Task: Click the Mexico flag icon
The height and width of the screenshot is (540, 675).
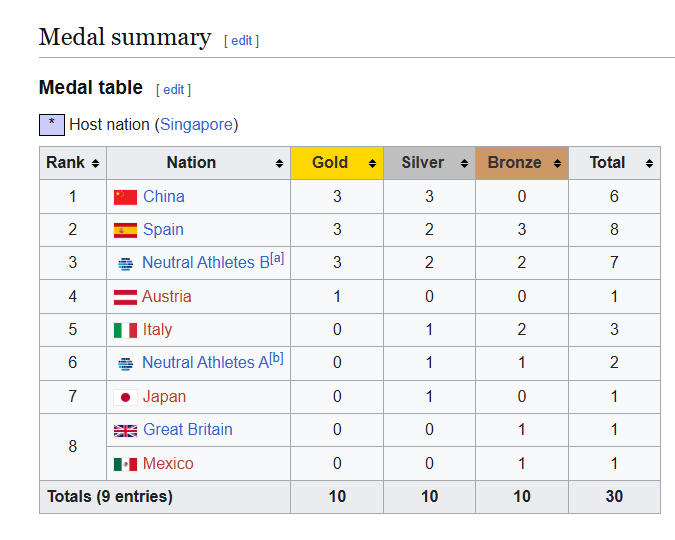Action: tap(125, 464)
